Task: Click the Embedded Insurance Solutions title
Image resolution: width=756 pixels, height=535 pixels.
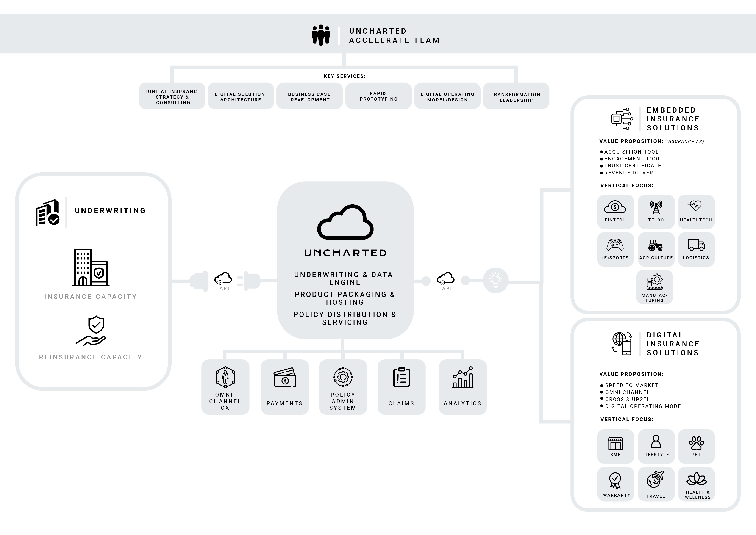Action: pos(673,119)
